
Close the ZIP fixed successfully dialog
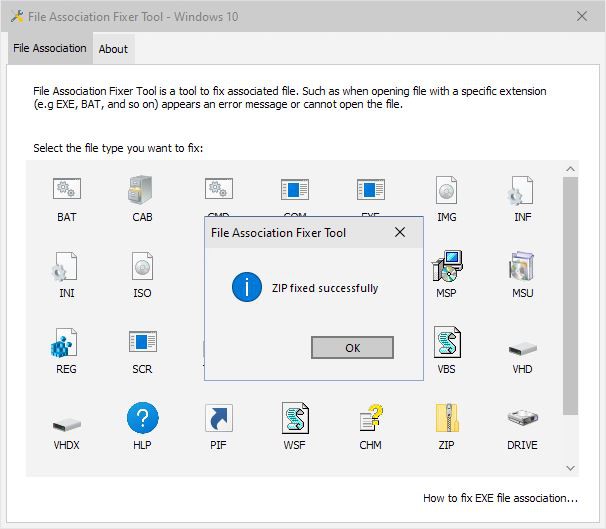click(400, 232)
